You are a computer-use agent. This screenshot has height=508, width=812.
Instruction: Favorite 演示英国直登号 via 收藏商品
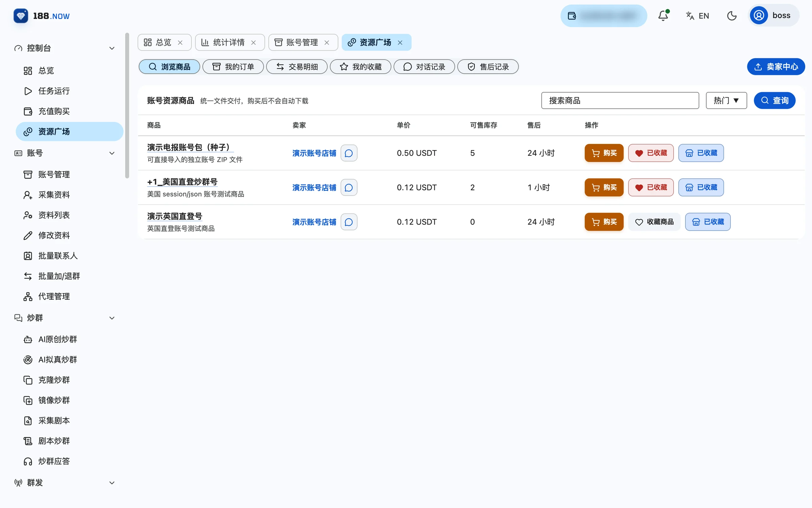654,222
